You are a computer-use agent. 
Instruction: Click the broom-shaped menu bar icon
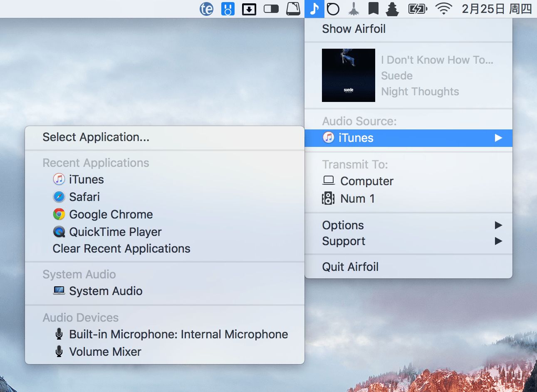click(x=354, y=9)
